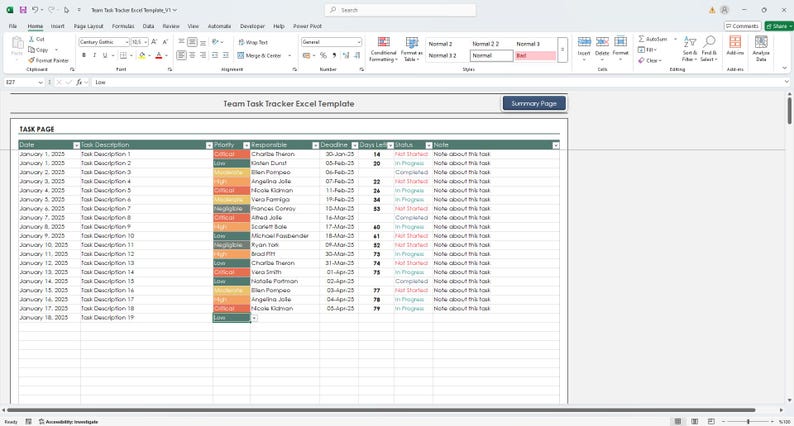
Task: Open Find & Select tool
Action: 709,49
